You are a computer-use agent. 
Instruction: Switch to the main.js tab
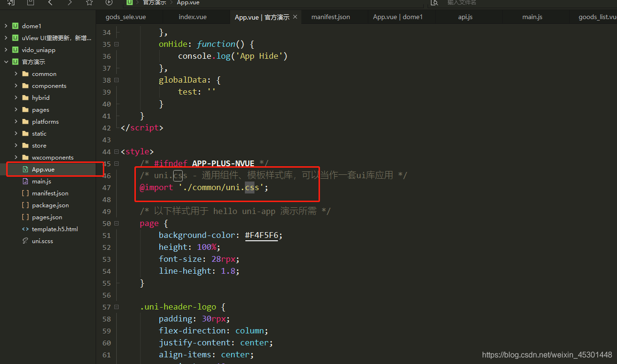click(x=532, y=17)
